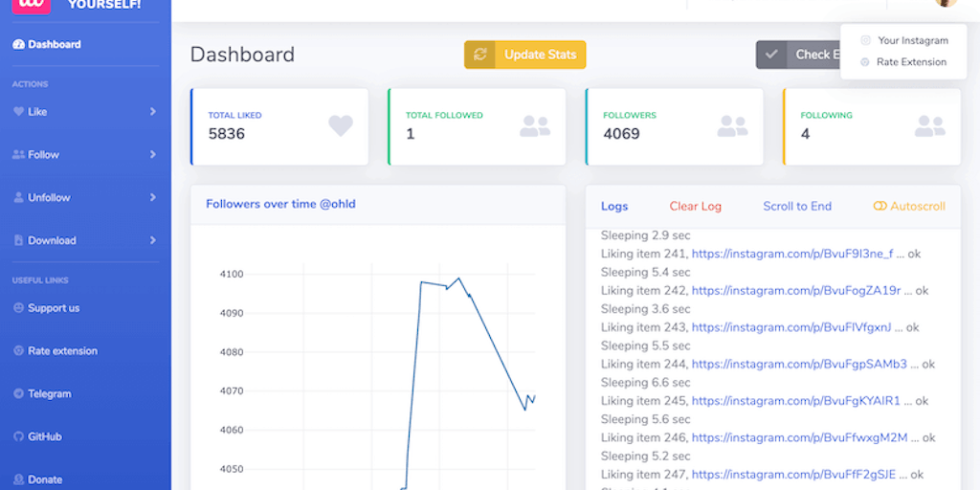Toggle Autoscroll in the logs panel
Viewport: 980px width, 490px height.
909,207
